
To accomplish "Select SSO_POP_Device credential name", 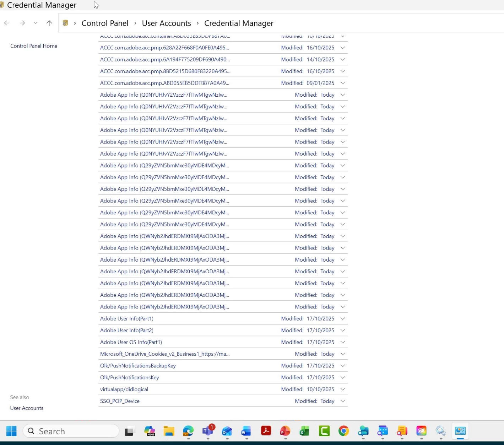I will tap(120, 401).
